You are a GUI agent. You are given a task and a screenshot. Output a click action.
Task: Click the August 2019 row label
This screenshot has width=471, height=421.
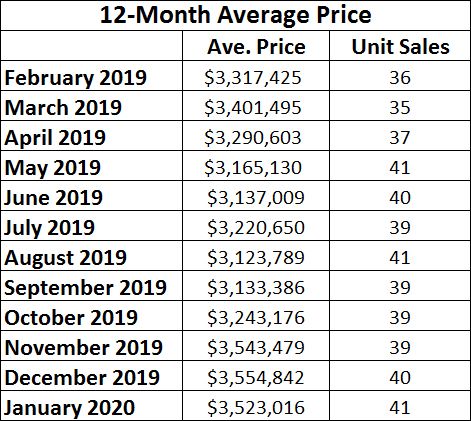pyautogui.click(x=65, y=258)
